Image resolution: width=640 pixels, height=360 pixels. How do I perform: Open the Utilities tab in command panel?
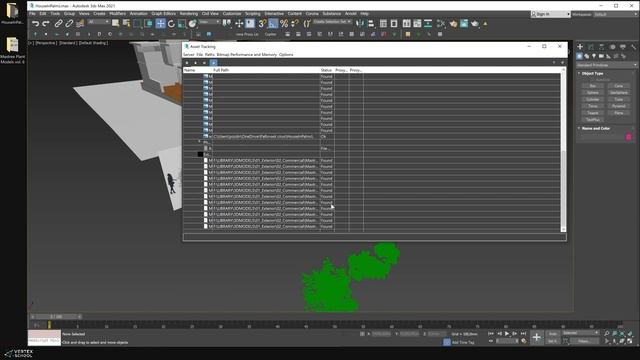coord(633,47)
